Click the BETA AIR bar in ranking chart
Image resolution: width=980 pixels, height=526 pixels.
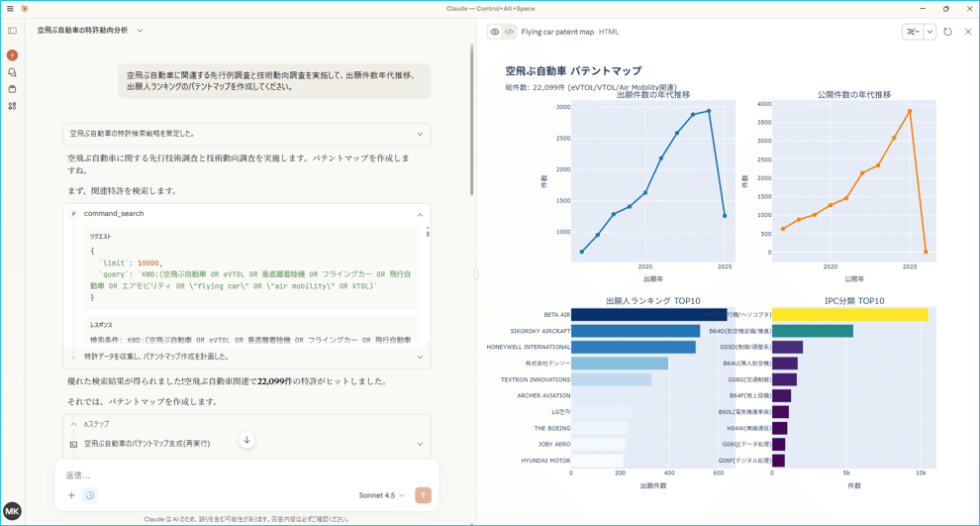648,315
